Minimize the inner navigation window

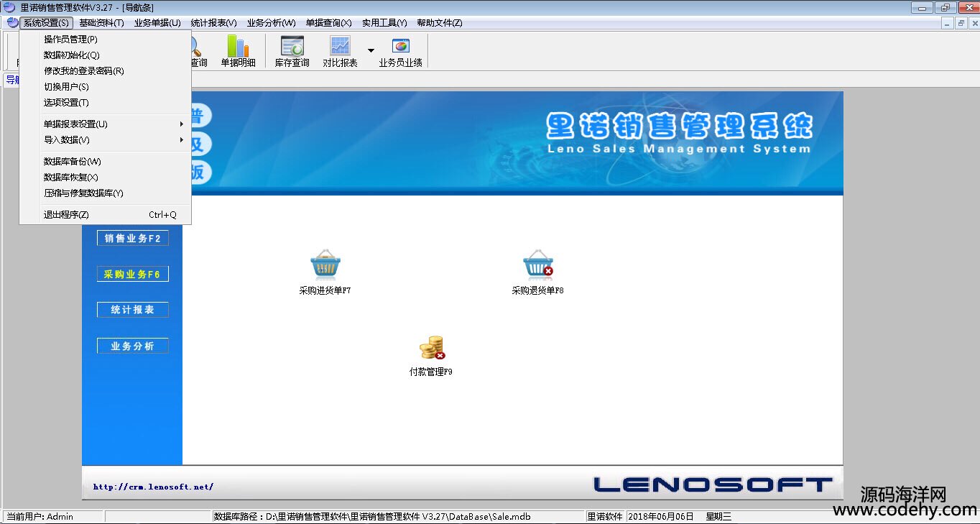click(948, 23)
